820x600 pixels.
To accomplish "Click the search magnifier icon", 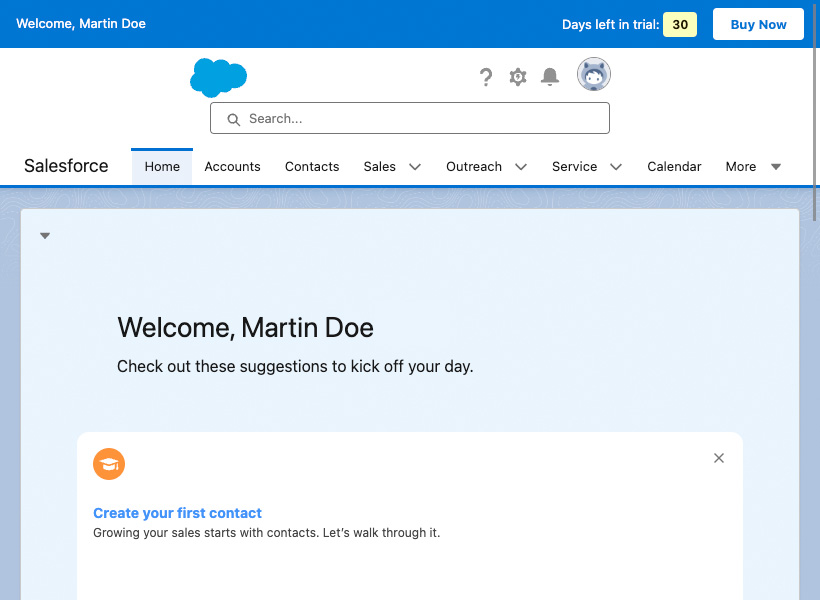I will pos(233,119).
